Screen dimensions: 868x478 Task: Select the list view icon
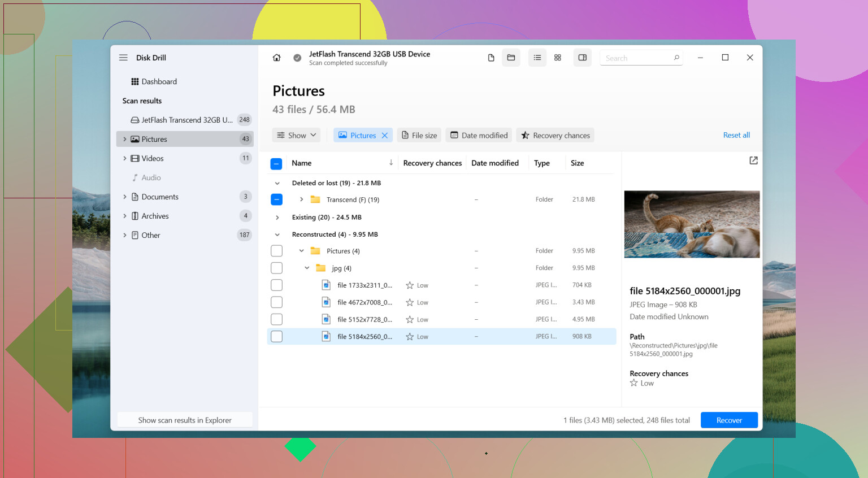(x=537, y=58)
